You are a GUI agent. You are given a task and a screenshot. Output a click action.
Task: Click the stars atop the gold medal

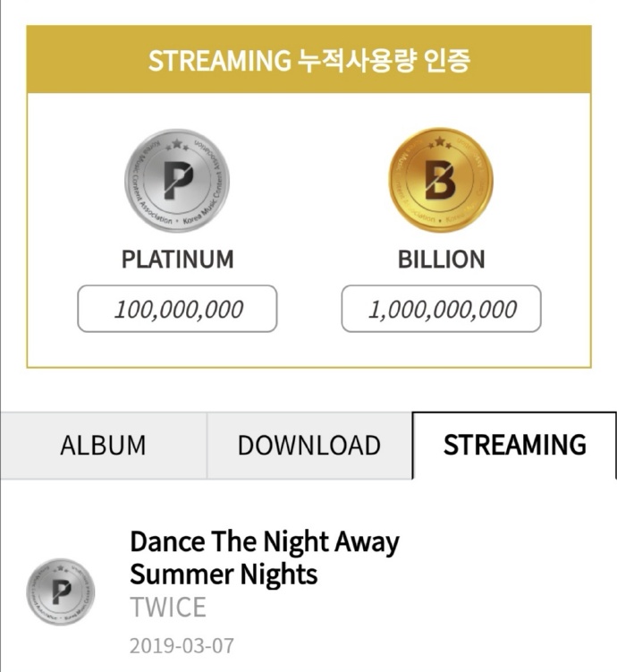(x=441, y=143)
